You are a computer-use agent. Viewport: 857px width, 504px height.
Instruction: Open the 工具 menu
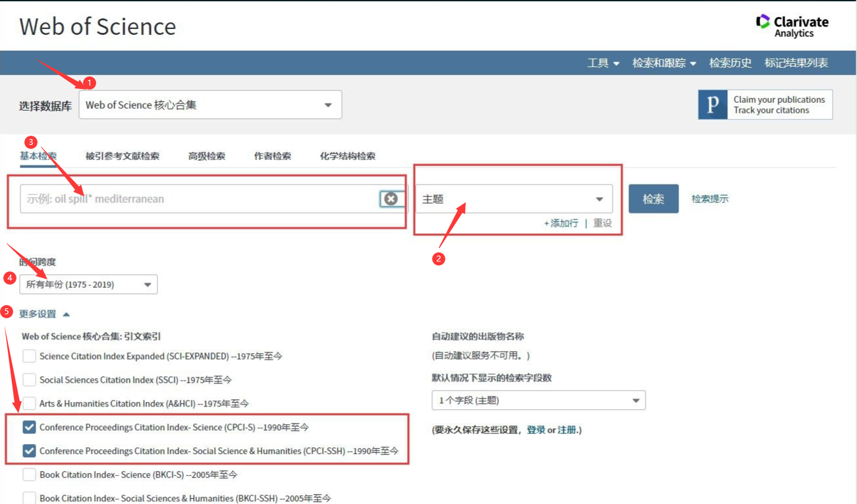click(x=603, y=63)
